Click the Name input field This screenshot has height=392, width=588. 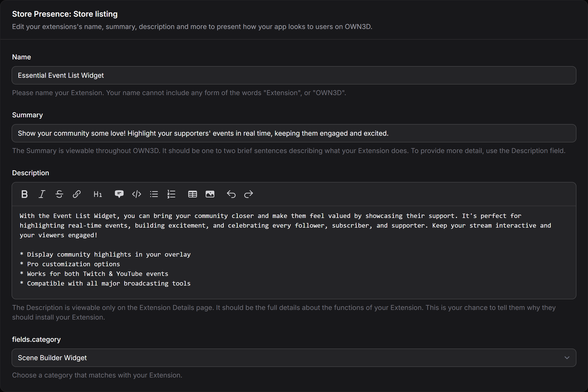coord(294,75)
